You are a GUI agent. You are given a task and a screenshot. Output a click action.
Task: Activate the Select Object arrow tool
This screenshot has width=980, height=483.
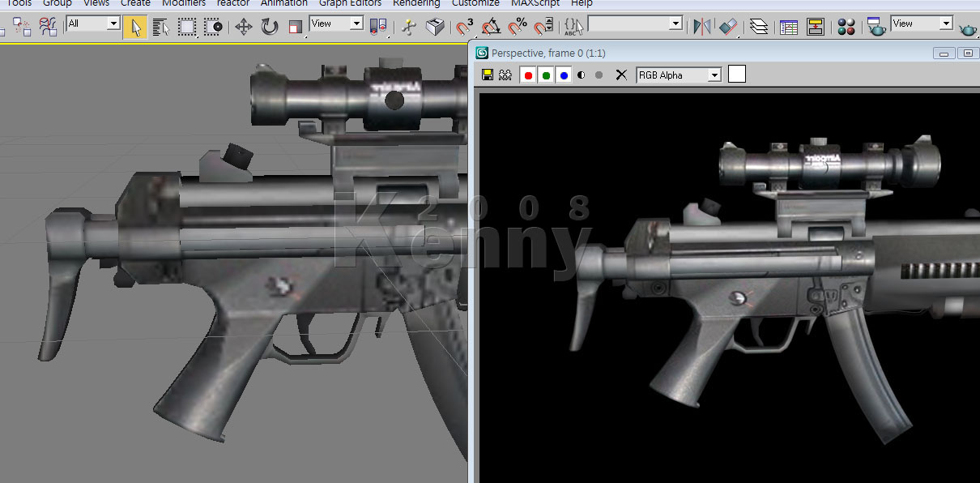tap(135, 27)
